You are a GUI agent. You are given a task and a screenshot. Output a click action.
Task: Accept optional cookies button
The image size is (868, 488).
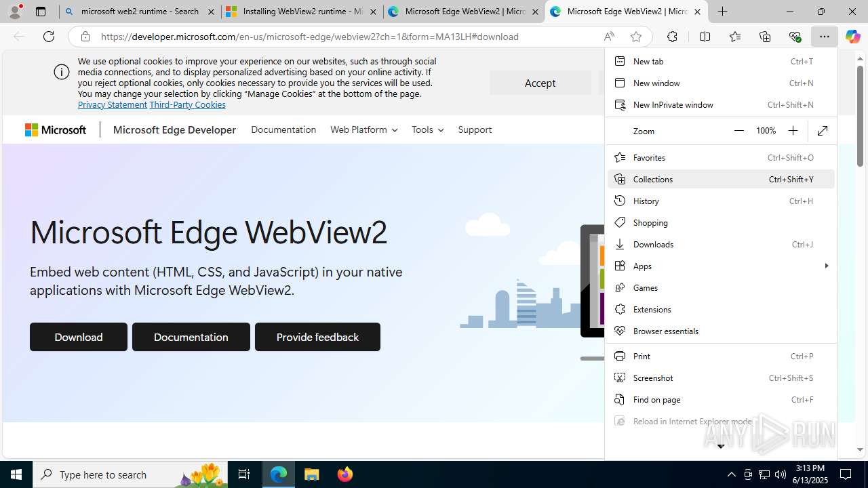pos(540,83)
